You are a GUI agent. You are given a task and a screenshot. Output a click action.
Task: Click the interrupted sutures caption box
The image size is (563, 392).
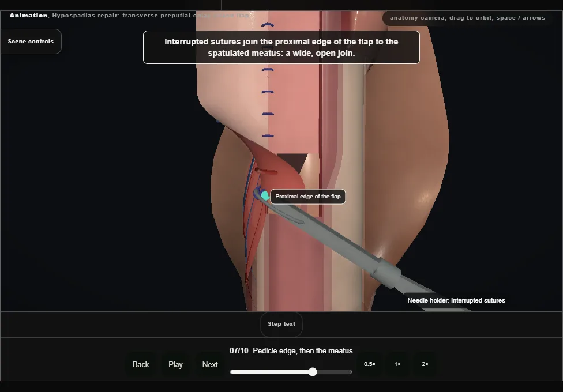click(x=281, y=47)
